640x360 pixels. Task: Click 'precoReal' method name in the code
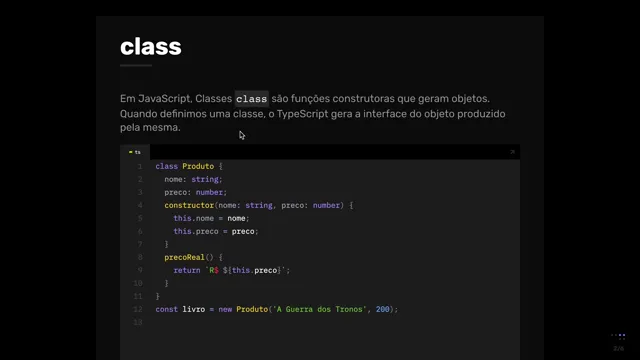tap(184, 257)
